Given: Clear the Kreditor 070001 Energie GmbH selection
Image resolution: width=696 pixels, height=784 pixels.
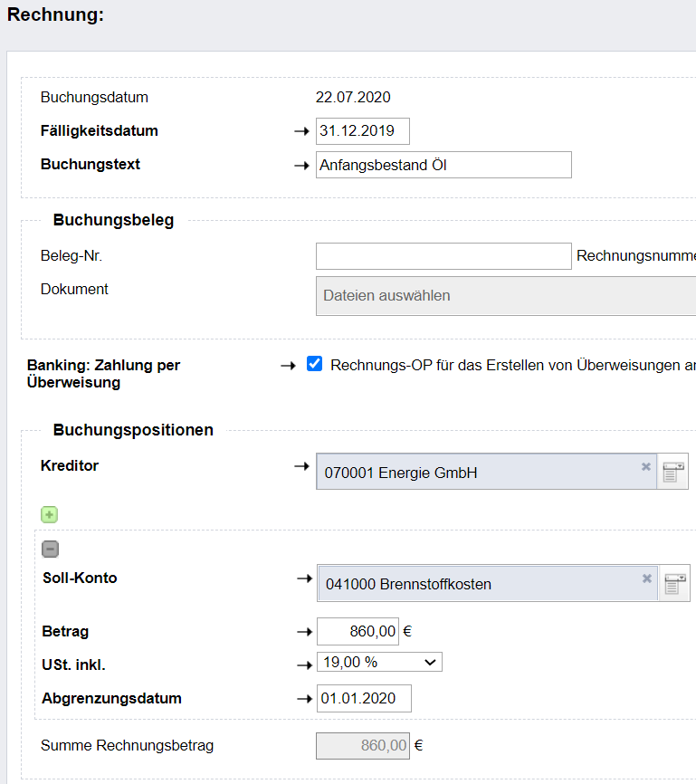Looking at the screenshot, I should tap(646, 466).
